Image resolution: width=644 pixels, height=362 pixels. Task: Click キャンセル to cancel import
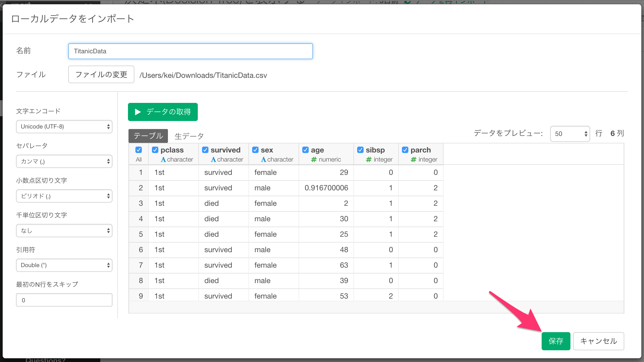(x=598, y=341)
